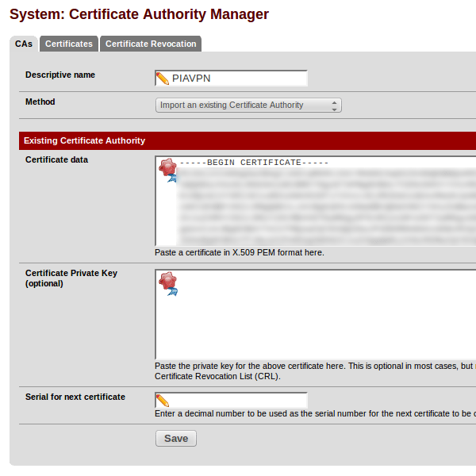Viewport: 476px width, 476px height.
Task: Click the 'Paste the private key' hint text
Action: click(x=316, y=371)
